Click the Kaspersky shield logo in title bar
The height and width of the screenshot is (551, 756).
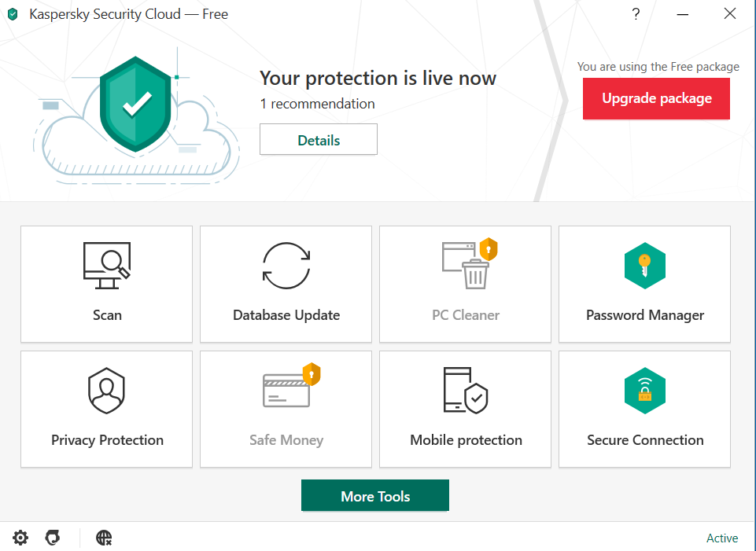point(13,14)
